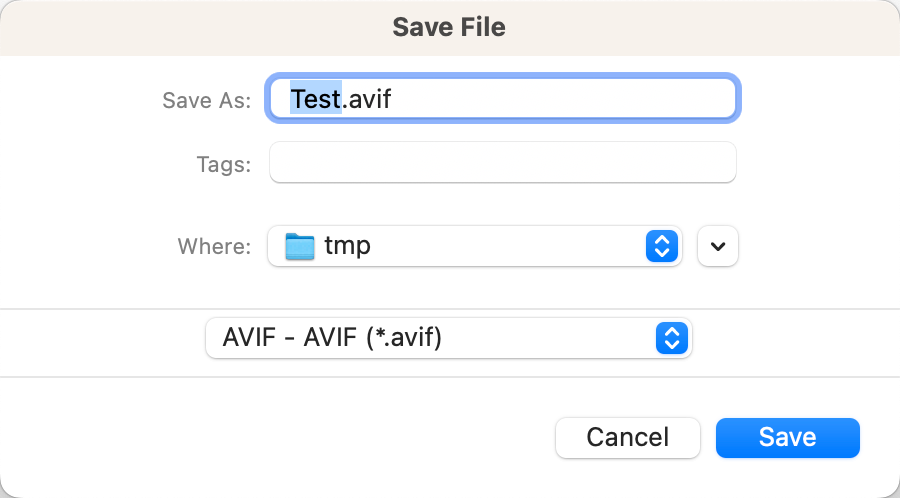The image size is (900, 498).
Task: Expand the full file browser with chevron button
Action: click(x=718, y=246)
